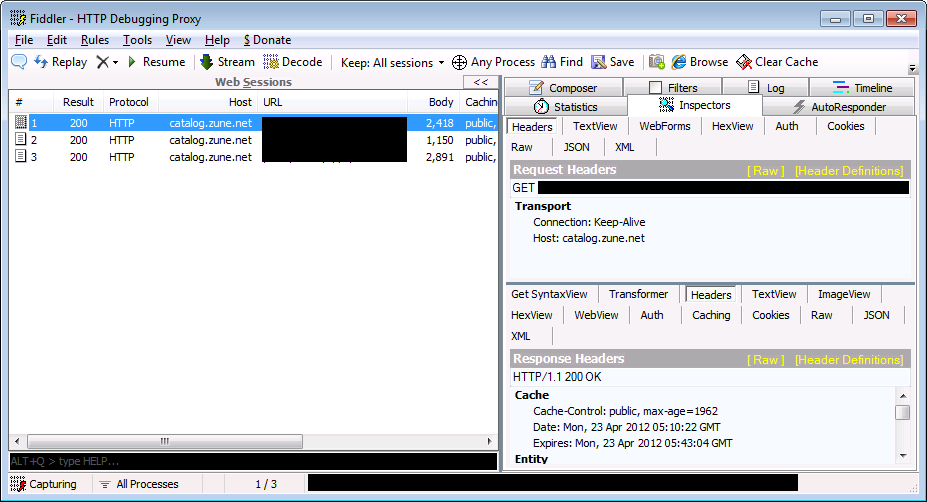Click body size 1,150 in row 2
927x502 pixels.
point(440,140)
